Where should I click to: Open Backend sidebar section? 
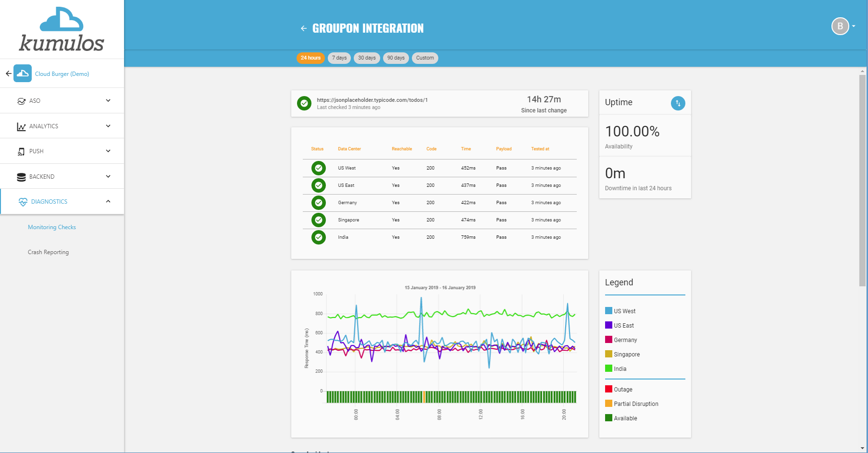(x=62, y=176)
